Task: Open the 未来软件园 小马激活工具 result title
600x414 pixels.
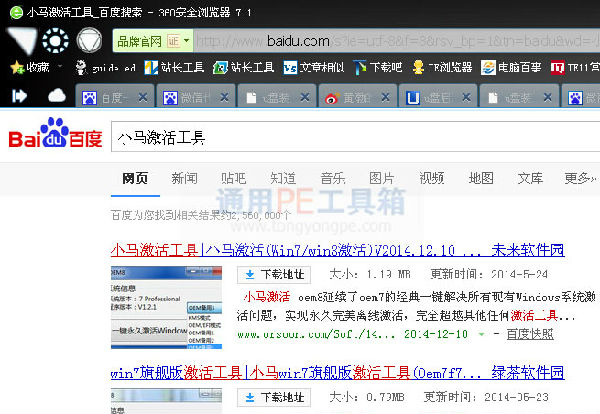Action: point(338,250)
